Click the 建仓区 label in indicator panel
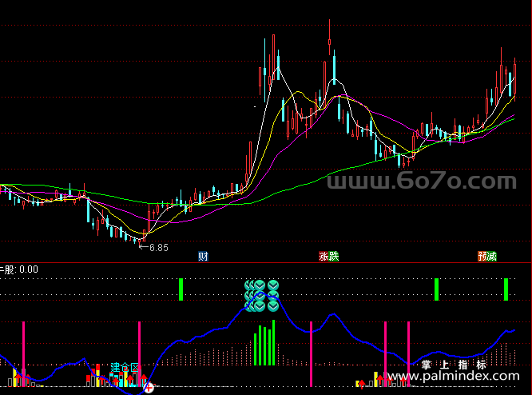The image size is (532, 395). (x=125, y=368)
